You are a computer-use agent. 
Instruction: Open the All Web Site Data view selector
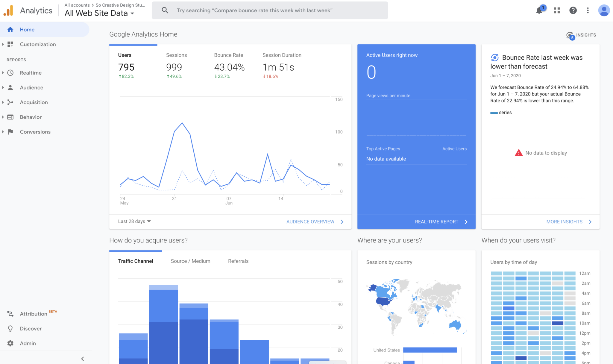pyautogui.click(x=99, y=13)
